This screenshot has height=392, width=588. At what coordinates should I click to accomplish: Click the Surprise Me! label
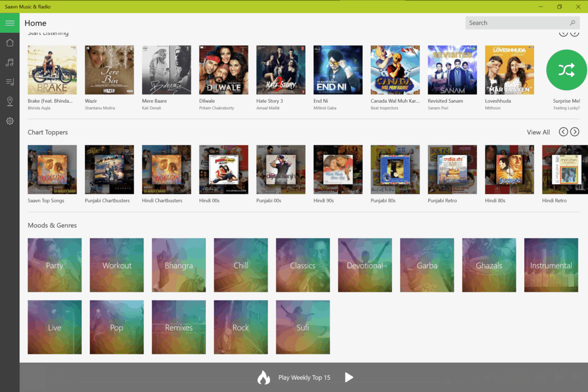(566, 101)
